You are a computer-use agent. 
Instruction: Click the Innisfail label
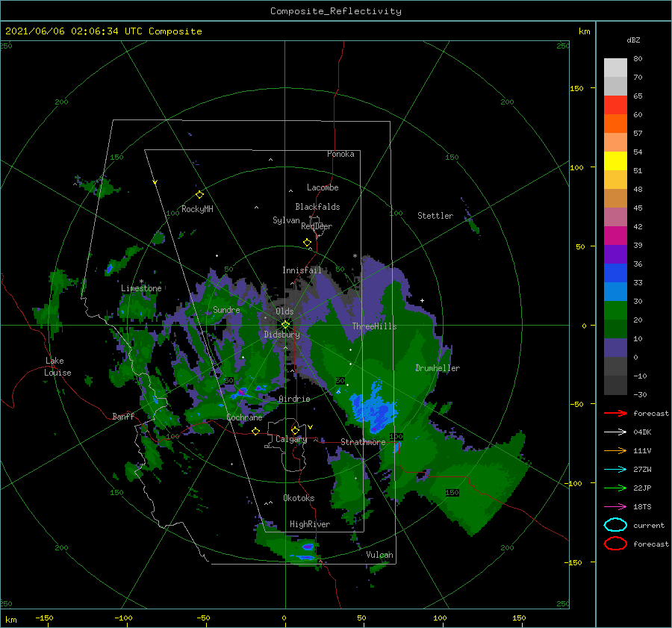click(x=302, y=270)
